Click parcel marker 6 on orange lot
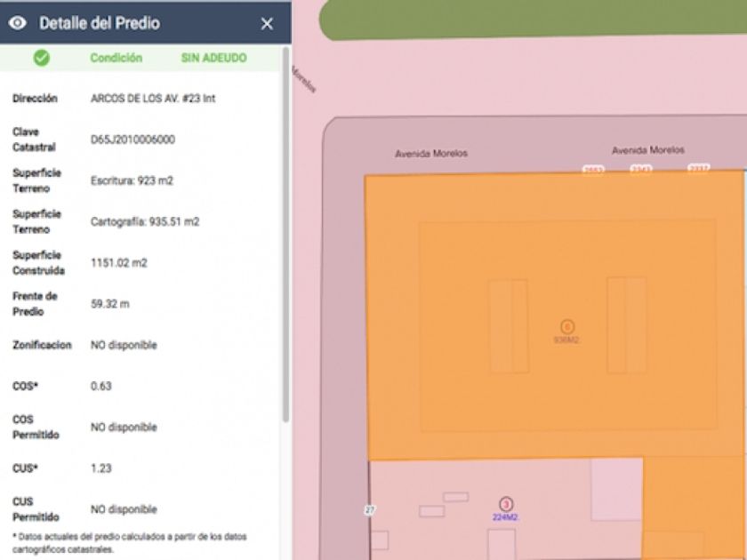 pyautogui.click(x=567, y=327)
